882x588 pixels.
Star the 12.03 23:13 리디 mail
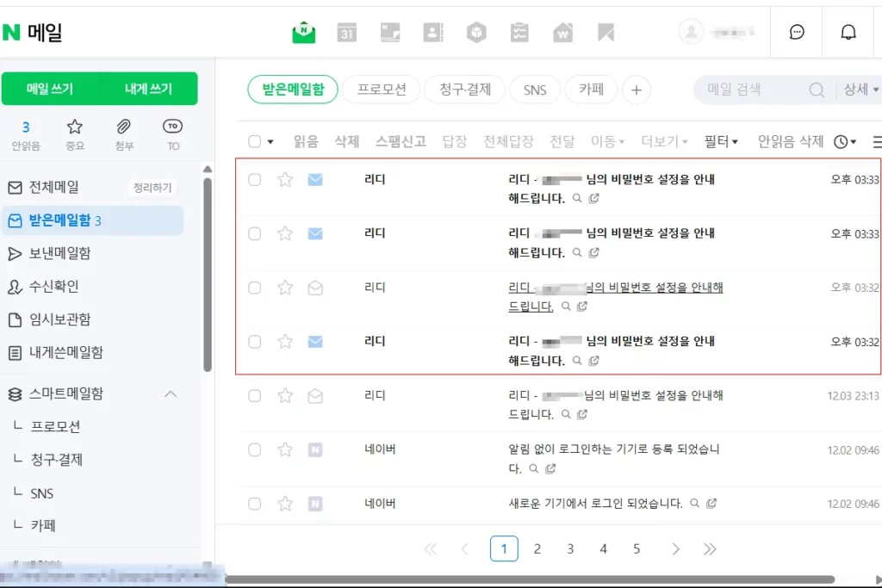point(285,396)
